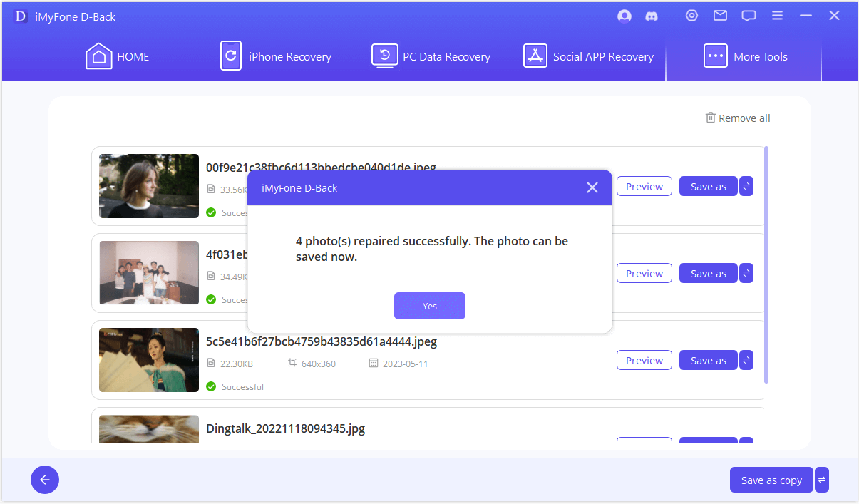Open the fan lady thumbnail for 5c5e41b6

[149, 360]
